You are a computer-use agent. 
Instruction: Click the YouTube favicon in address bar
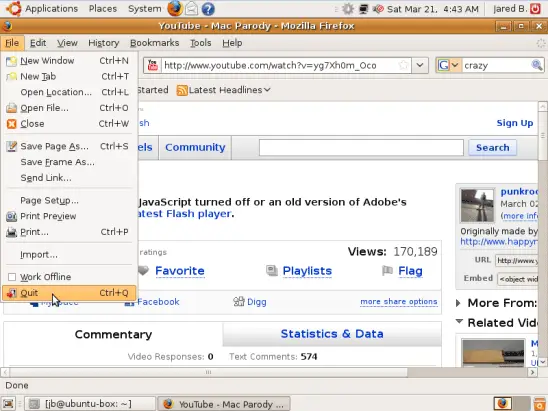152,65
